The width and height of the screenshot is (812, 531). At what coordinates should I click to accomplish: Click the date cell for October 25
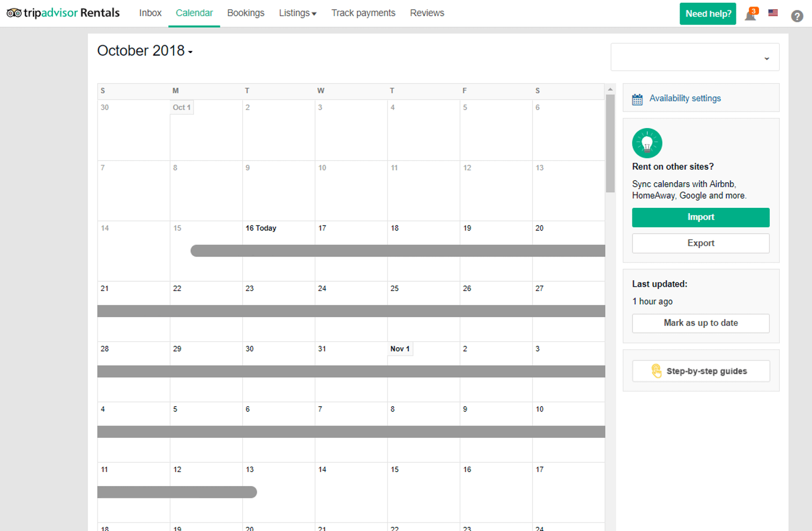click(423, 311)
